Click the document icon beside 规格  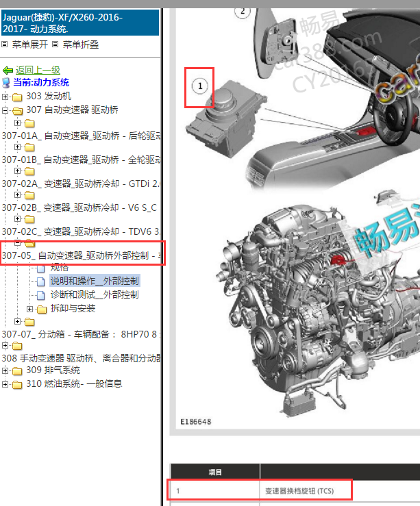pyautogui.click(x=40, y=268)
